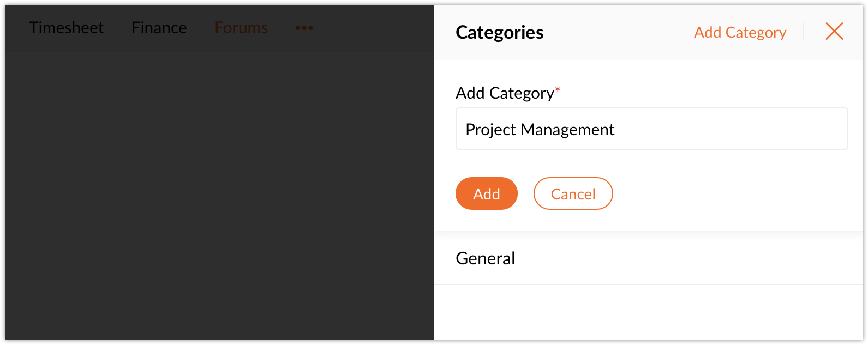
Task: Click the dimmed overlay outside the Categories panel
Action: tap(218, 191)
